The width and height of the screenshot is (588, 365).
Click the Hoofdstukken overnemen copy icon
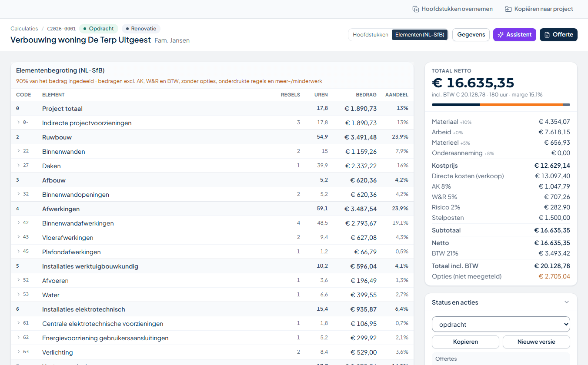coord(416,9)
